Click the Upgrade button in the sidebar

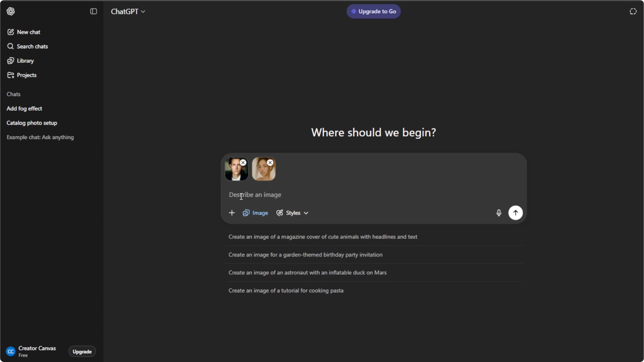82,352
